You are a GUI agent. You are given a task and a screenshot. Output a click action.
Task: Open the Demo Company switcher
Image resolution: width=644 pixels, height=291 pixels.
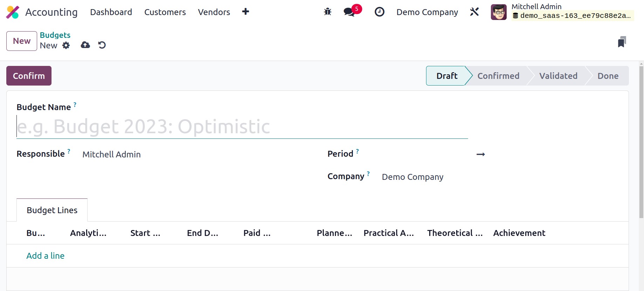427,12
